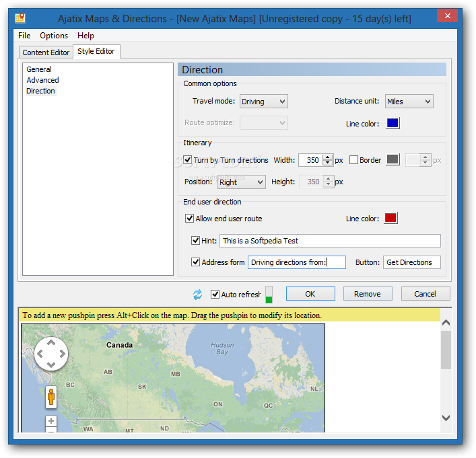476x458 pixels.
Task: Pan the map right with arrow
Action: coord(62,354)
